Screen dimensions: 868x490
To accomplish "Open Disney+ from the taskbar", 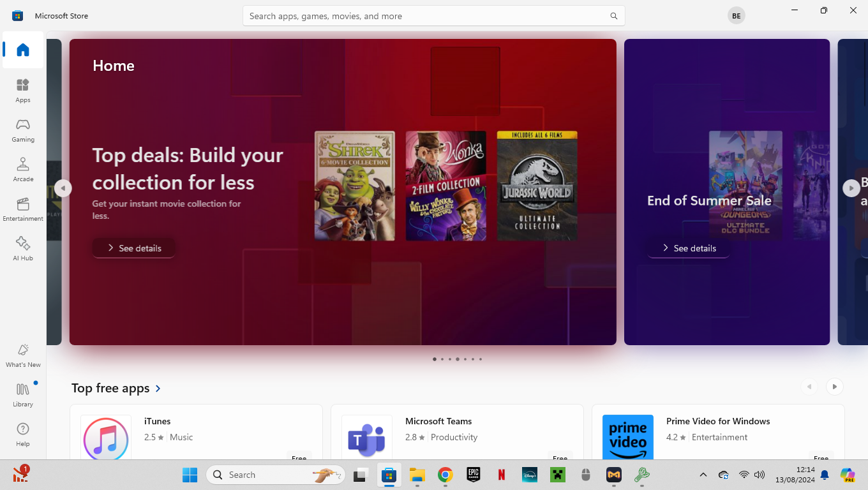I will [529, 475].
